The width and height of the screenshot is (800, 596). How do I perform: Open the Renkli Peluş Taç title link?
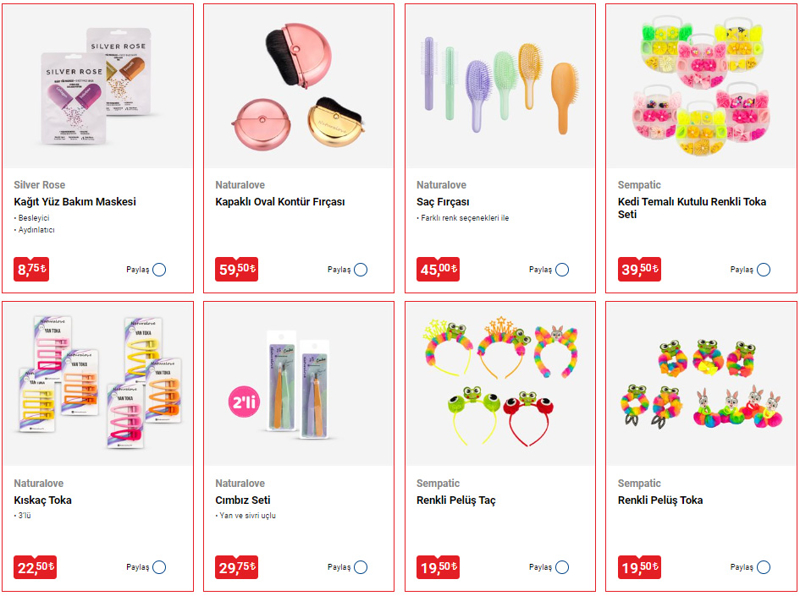click(x=456, y=500)
